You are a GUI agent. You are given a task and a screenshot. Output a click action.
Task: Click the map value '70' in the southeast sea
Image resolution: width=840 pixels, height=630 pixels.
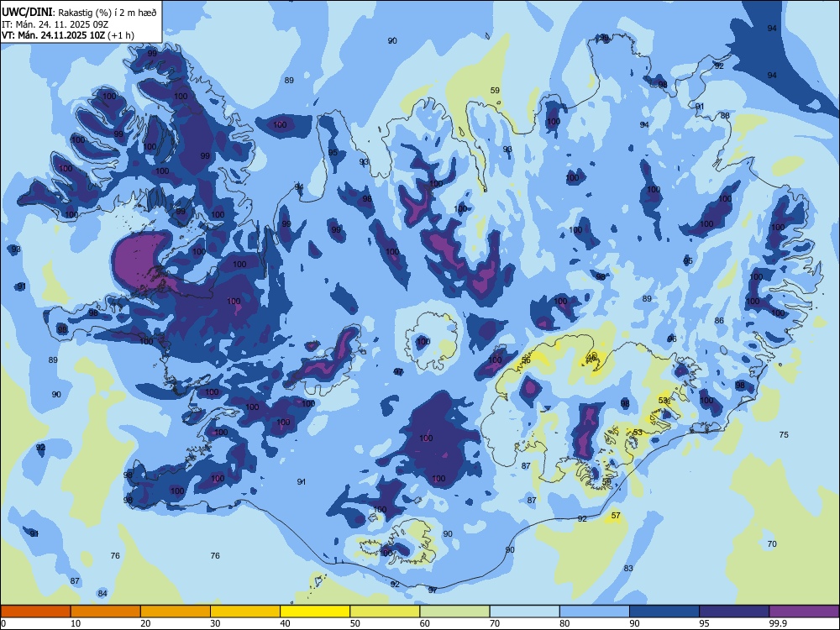click(772, 543)
